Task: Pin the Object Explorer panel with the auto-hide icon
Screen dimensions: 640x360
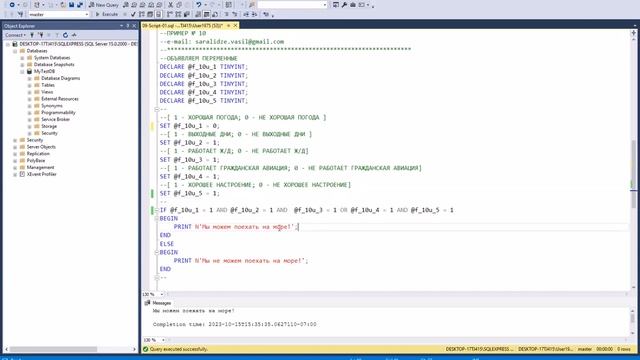Action: click(x=128, y=26)
